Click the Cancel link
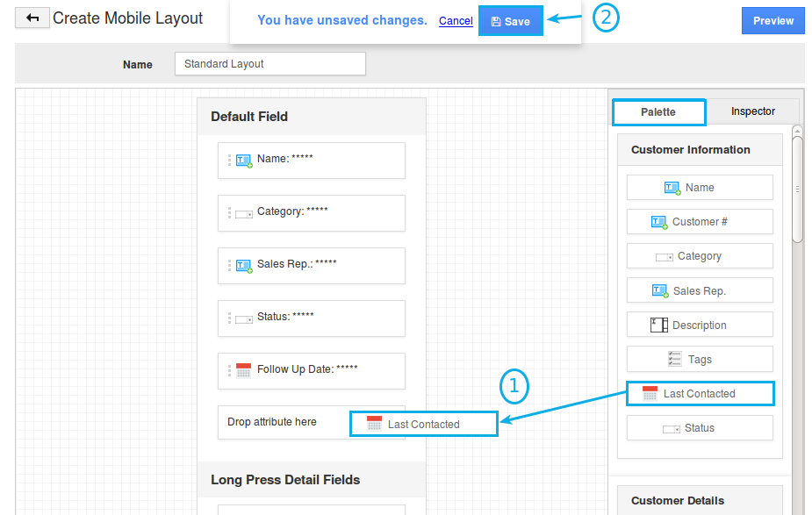This screenshot has width=812, height=515. [456, 21]
